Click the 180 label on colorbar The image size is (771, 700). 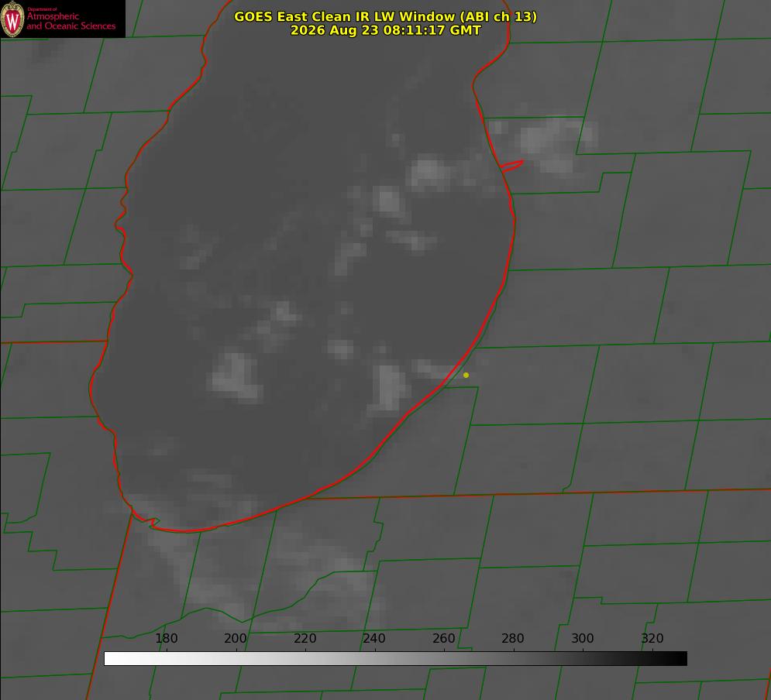tap(166, 639)
